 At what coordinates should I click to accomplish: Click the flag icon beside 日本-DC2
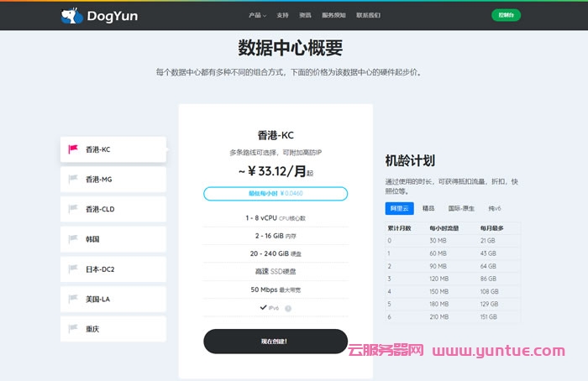[73, 269]
